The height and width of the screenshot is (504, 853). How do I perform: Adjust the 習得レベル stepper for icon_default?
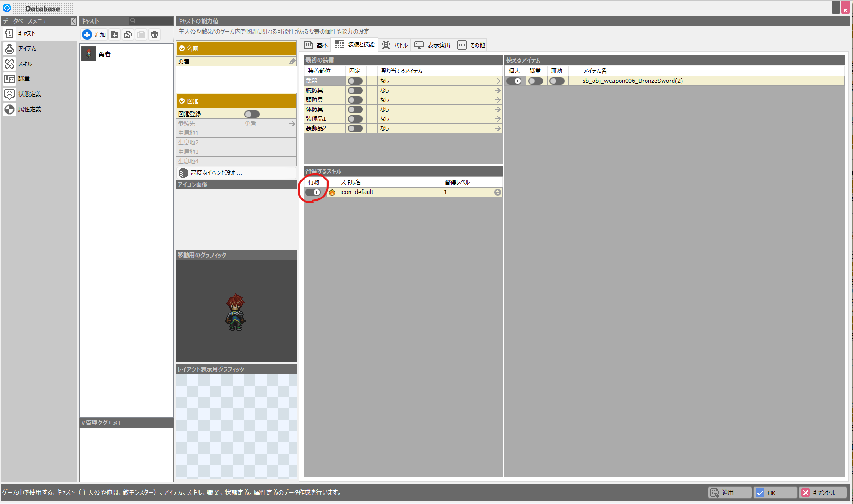497,192
